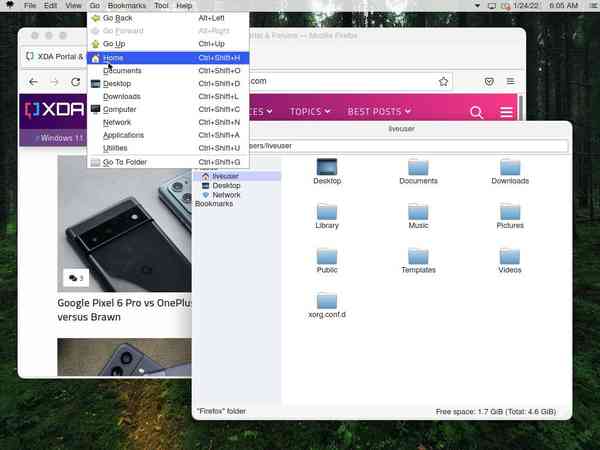Open the Edit menu in menu bar

(x=50, y=5)
